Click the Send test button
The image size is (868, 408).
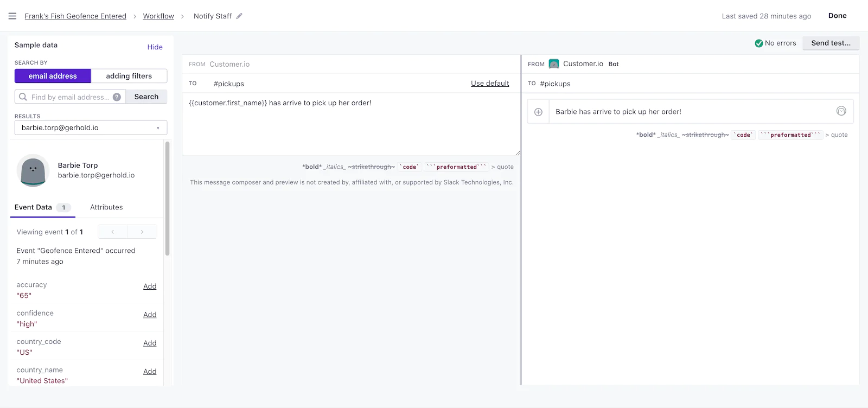(x=831, y=43)
